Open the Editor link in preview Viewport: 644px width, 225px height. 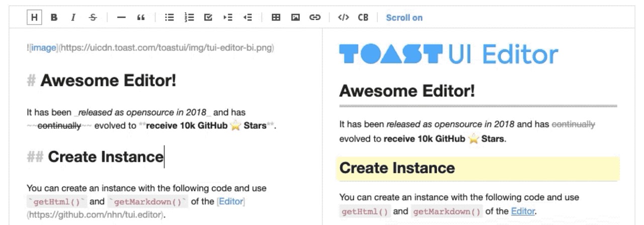coord(523,211)
